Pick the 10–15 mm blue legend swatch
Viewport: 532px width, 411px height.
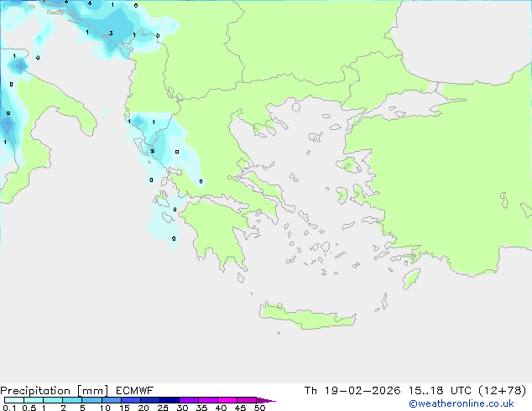(111, 400)
